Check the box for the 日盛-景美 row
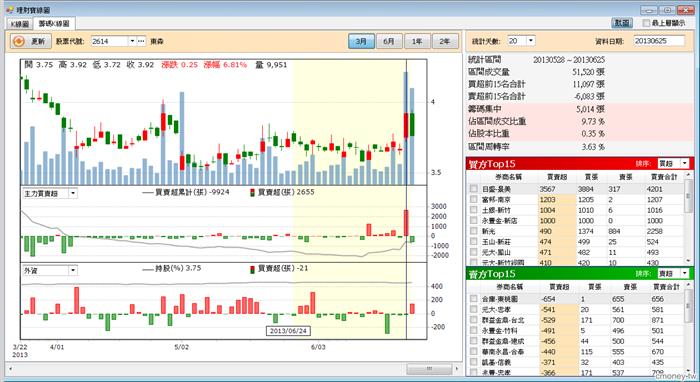The image size is (700, 382). [x=474, y=189]
